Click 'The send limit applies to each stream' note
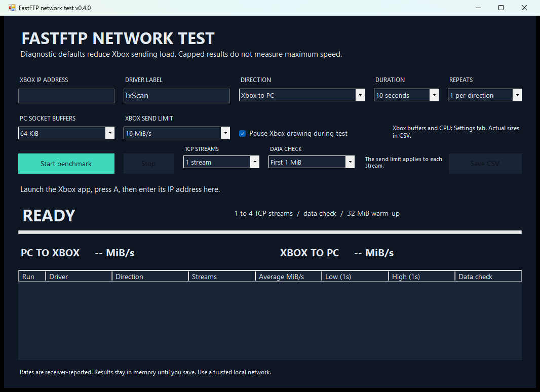This screenshot has height=392, width=540. (x=404, y=162)
